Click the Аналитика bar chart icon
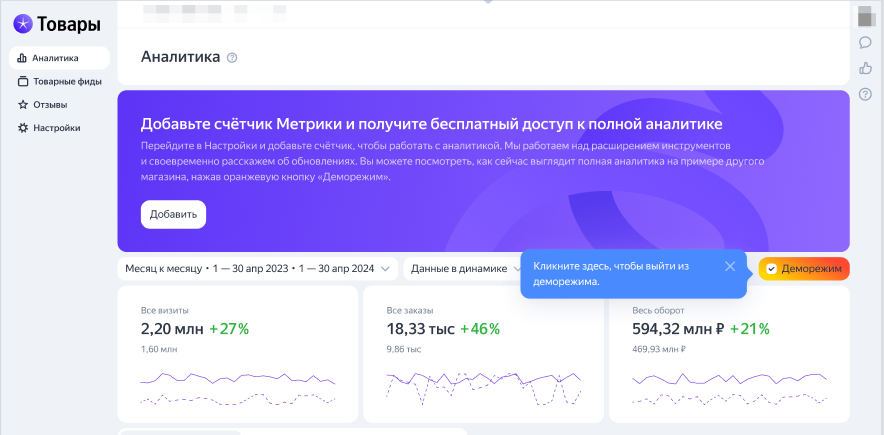The height and width of the screenshot is (435, 884). tap(23, 58)
